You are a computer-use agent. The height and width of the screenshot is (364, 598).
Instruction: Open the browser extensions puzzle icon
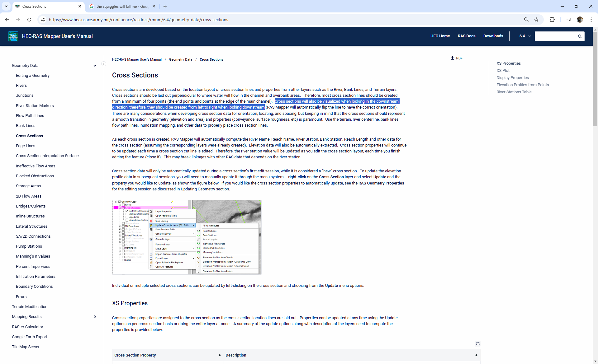[552, 20]
